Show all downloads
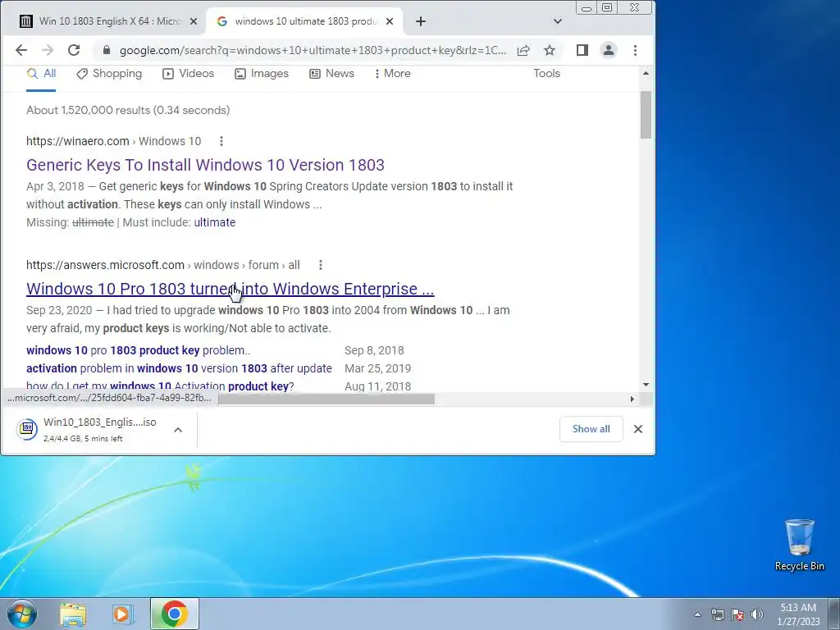Viewport: 840px width, 630px height. pyautogui.click(x=591, y=429)
